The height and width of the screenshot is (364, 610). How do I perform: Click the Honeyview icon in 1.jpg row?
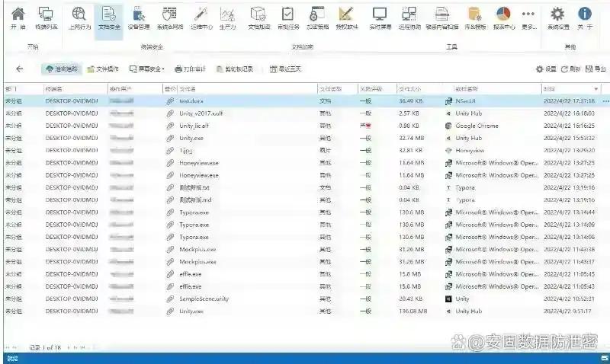[448, 150]
